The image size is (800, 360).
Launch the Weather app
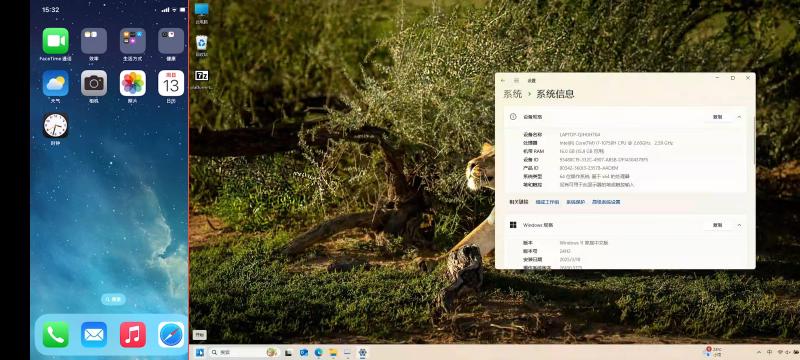[56, 83]
